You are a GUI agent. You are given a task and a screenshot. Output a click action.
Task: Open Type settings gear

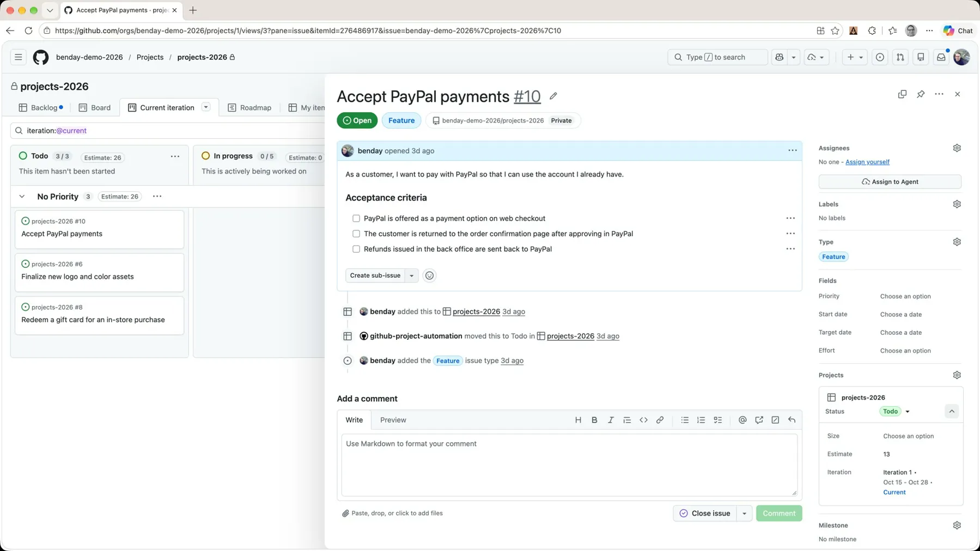957,242
